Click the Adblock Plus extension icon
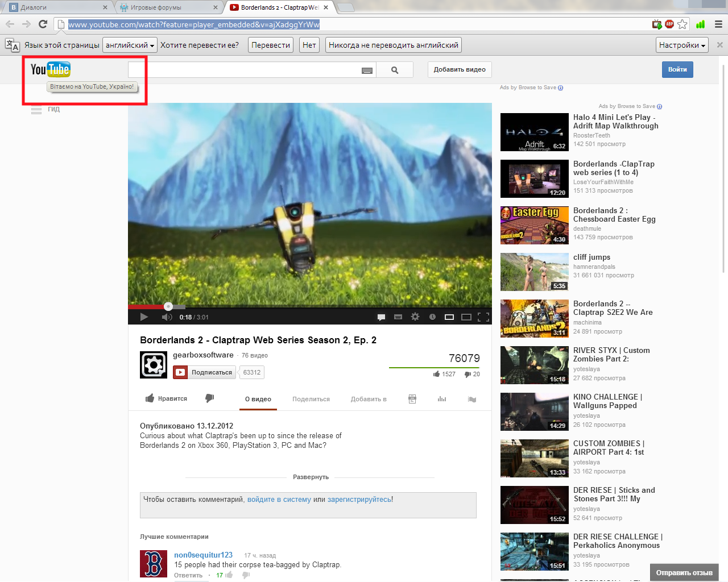The image size is (728, 582). (x=669, y=24)
